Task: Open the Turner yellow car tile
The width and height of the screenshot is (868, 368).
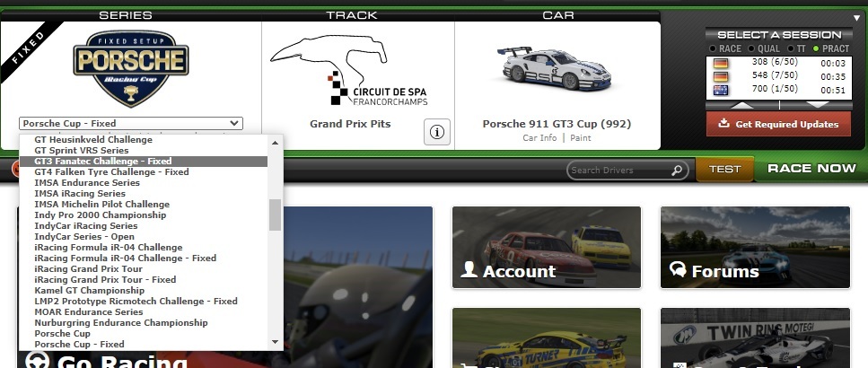Action: click(x=547, y=338)
